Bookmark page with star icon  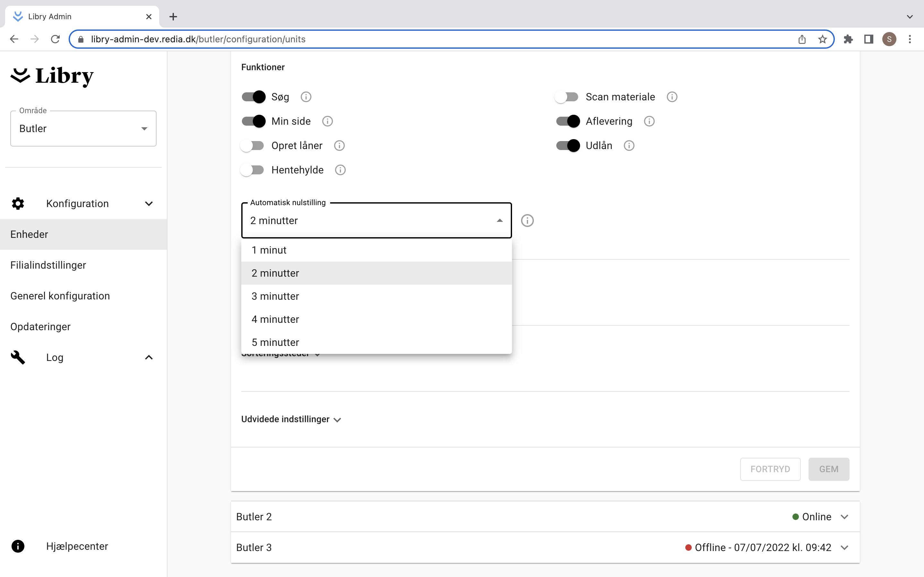822,39
